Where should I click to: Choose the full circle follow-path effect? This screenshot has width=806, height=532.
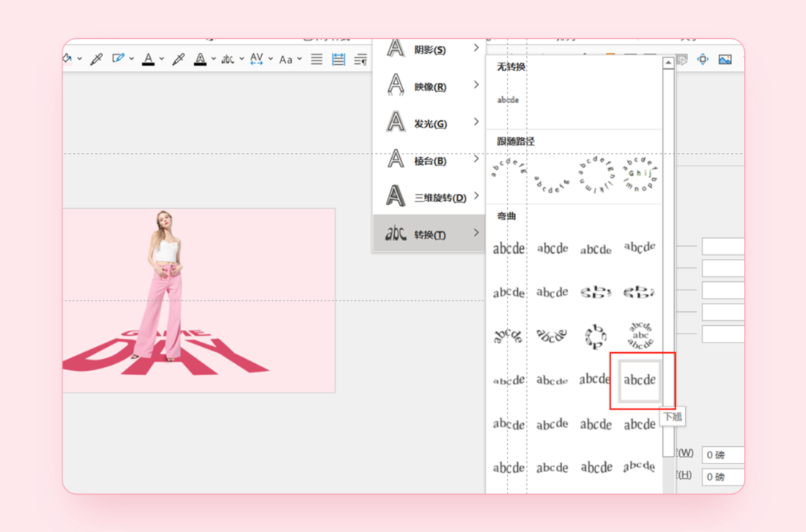[596, 175]
